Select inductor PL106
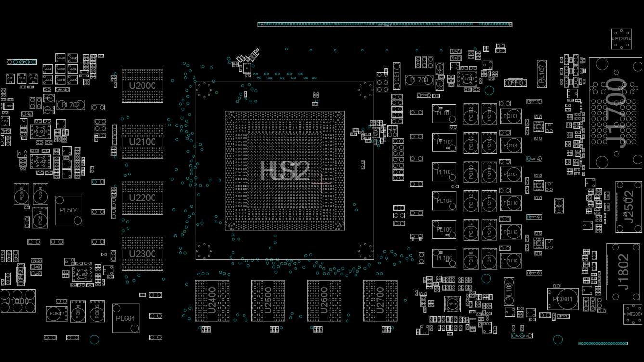The image size is (644, 362). [x=444, y=258]
